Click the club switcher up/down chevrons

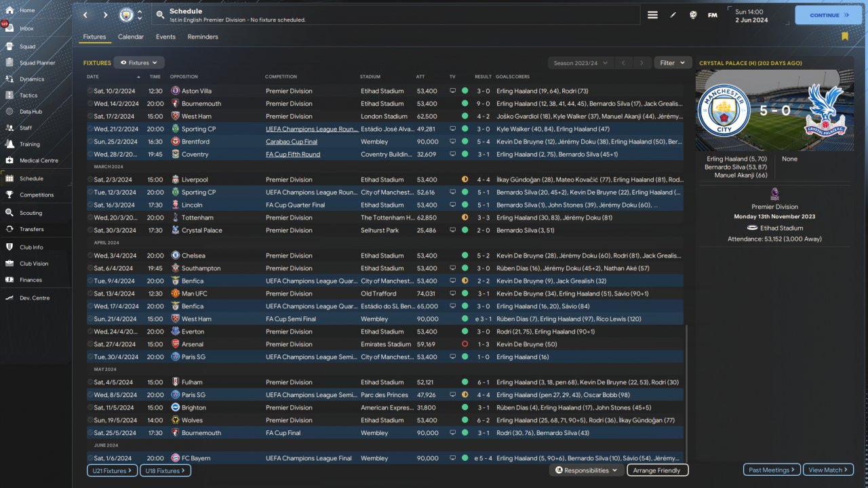coord(140,15)
